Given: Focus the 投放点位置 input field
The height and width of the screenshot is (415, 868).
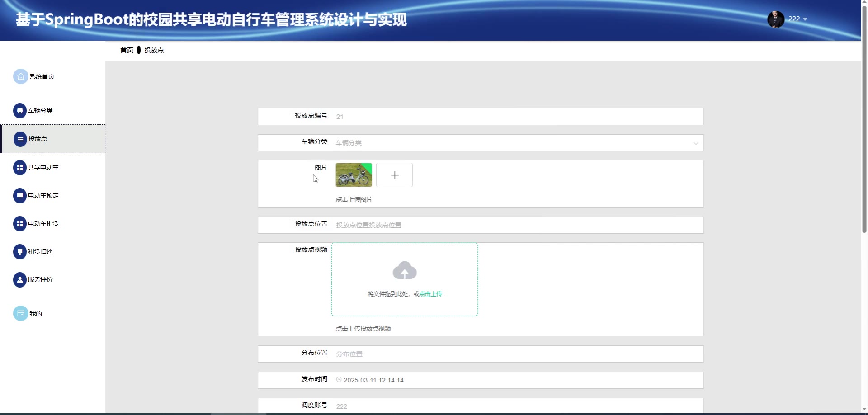Looking at the screenshot, I should [515, 225].
